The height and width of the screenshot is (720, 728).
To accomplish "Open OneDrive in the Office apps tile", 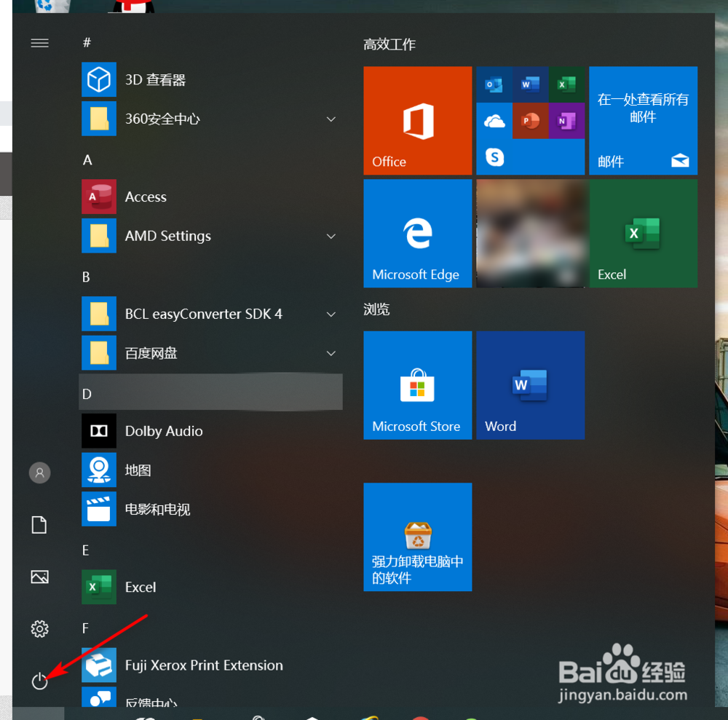I will (494, 121).
